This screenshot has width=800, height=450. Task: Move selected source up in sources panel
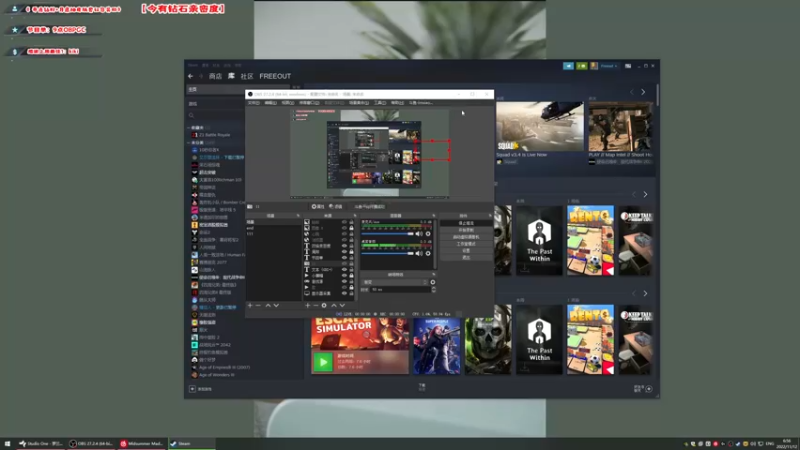click(x=334, y=305)
